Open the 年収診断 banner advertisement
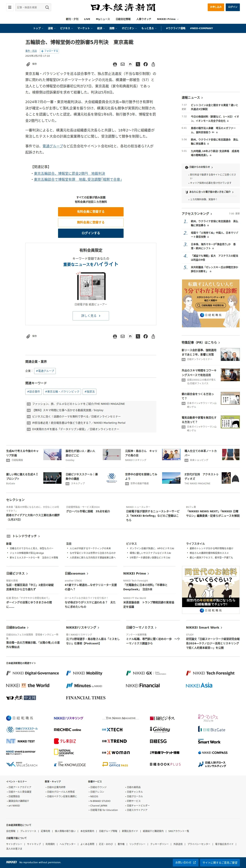This screenshot has height=868, width=246. 211,303
